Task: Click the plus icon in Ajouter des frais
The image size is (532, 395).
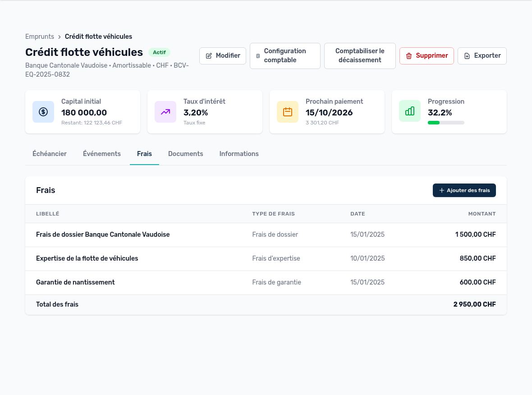Action: pyautogui.click(x=442, y=190)
